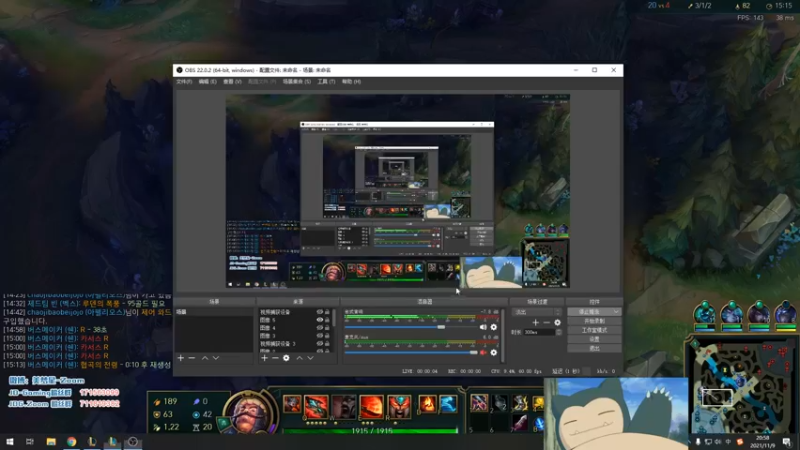The image size is (800, 450).
Task: Add a new source with plus icon
Action: [264, 358]
